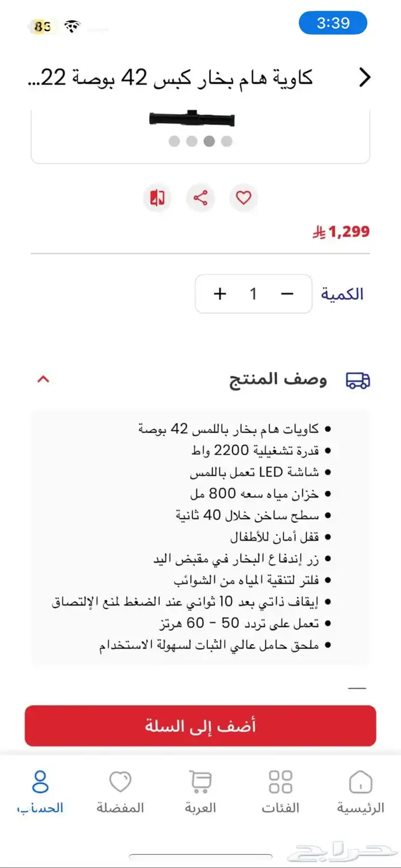Tap the share icon below the product image
Image resolution: width=401 pixels, height=868 pixels.
pos(200,197)
